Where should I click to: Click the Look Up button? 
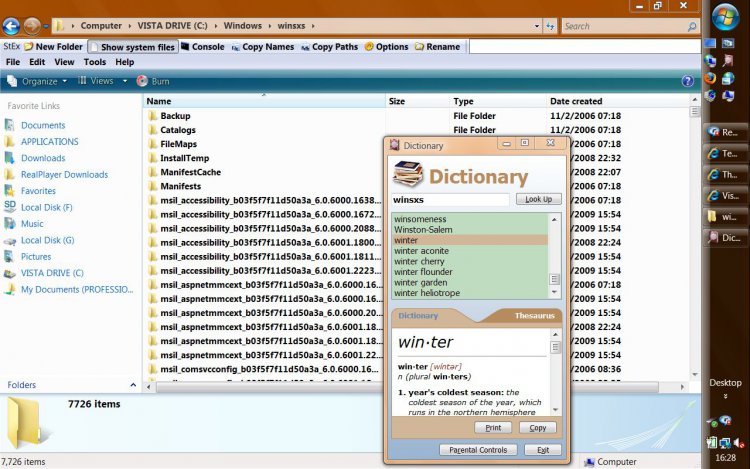tap(539, 199)
